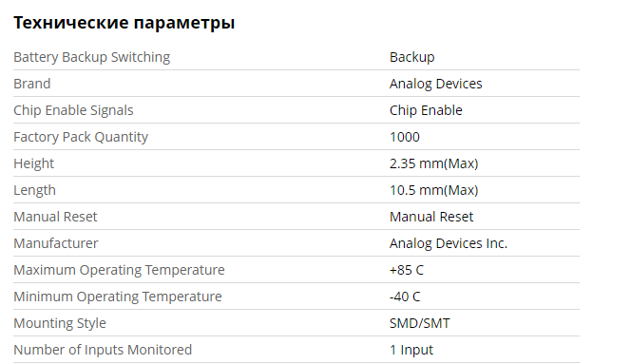Click the +85 C temperature value
Screen dimensions: 631x364
coord(407,270)
